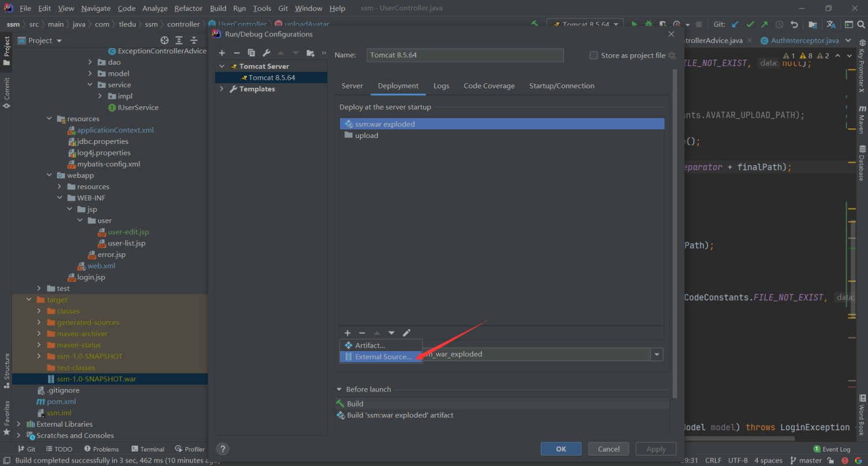Open Refactor menu in menu bar

(189, 8)
